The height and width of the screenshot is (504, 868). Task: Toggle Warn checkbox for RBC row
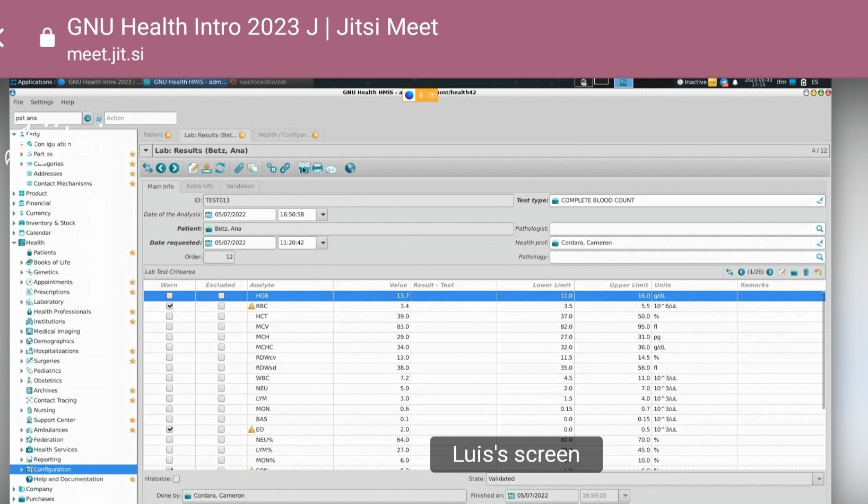pos(169,306)
